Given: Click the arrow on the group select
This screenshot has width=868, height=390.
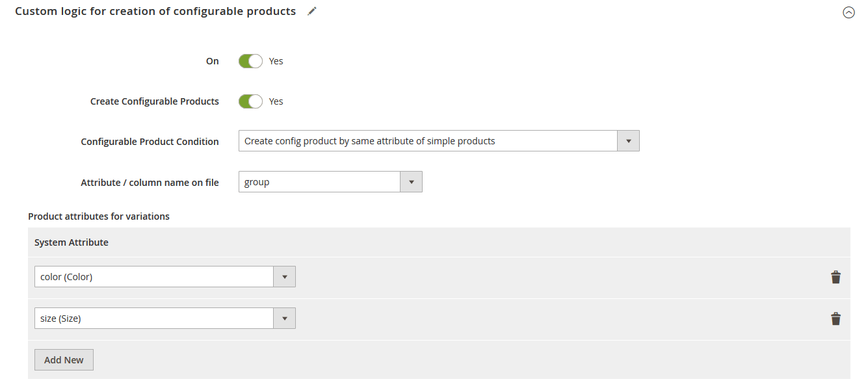Looking at the screenshot, I should pos(411,182).
